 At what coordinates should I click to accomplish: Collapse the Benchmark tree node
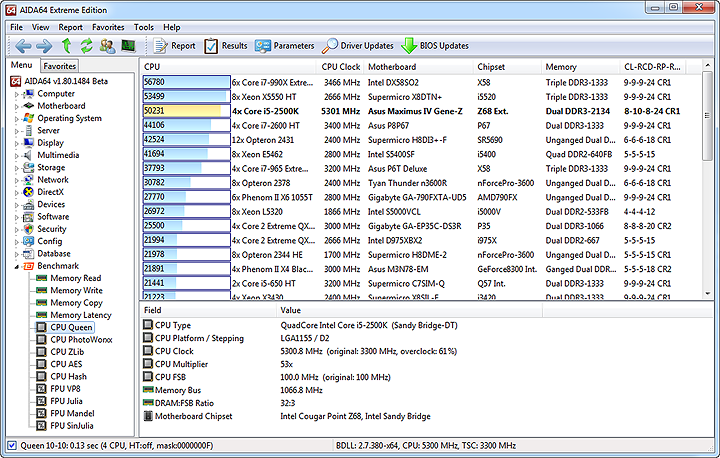[x=17, y=266]
